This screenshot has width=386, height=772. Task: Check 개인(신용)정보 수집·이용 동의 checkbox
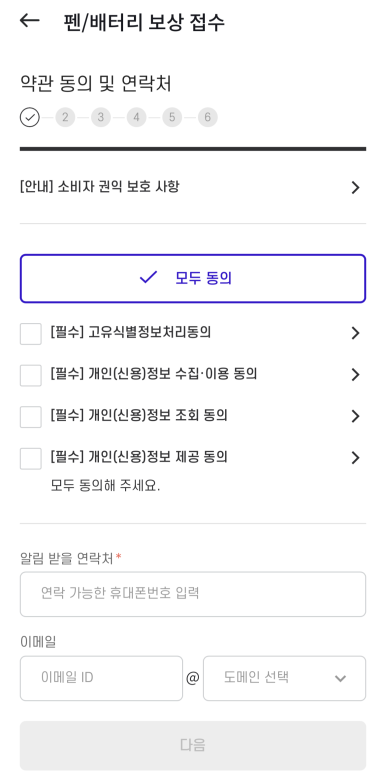coord(31,375)
